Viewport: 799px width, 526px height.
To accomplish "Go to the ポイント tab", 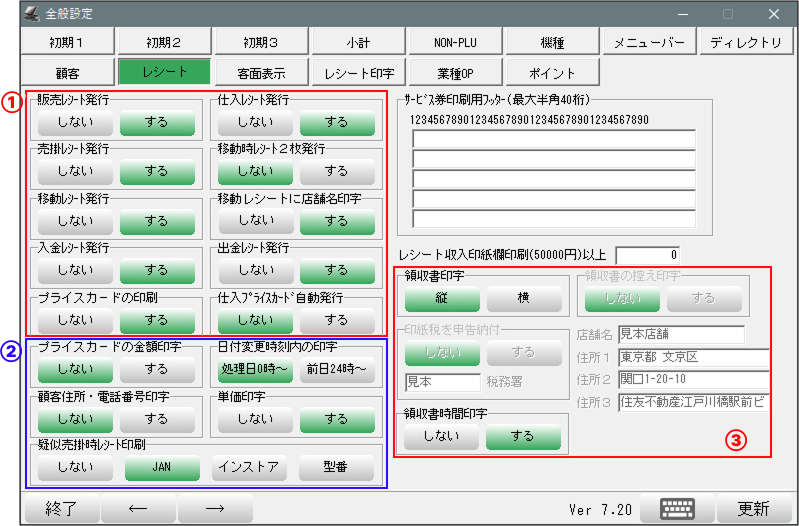I will (552, 73).
